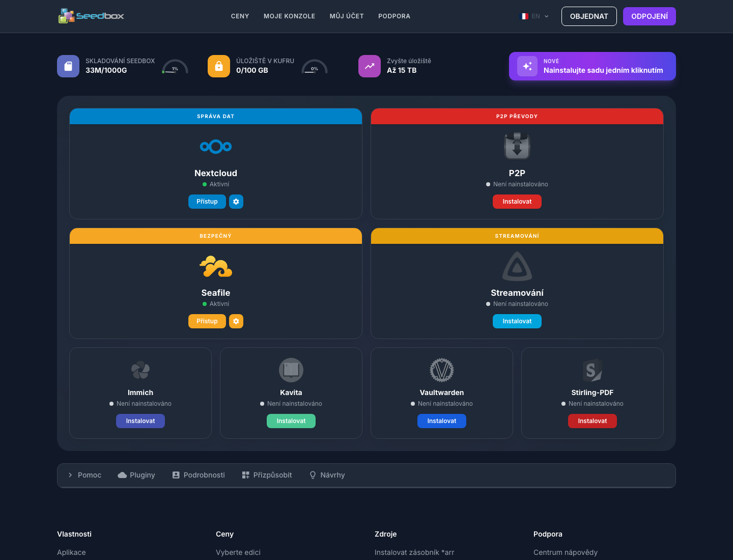The image size is (733, 560).
Task: Click the Kavita Není nainstalováno status
Action: click(291, 404)
